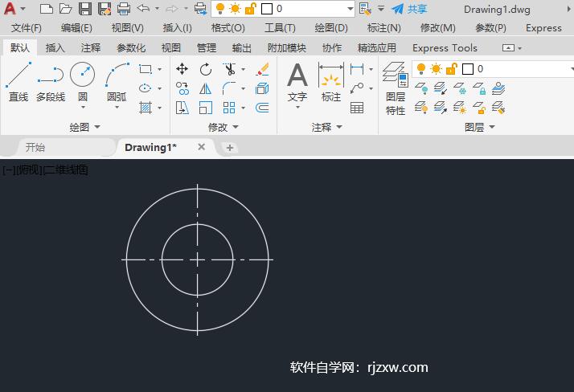Select the Mirror tool
Screen dimensions: 574x392
206,88
